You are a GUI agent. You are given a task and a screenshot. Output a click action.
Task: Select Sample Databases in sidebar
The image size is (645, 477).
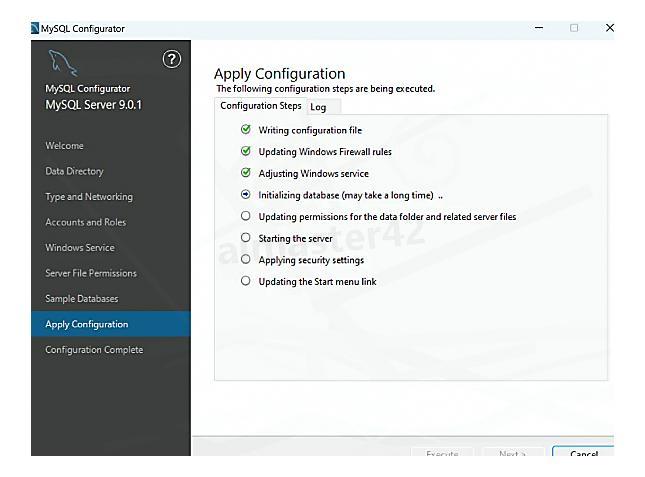82,299
